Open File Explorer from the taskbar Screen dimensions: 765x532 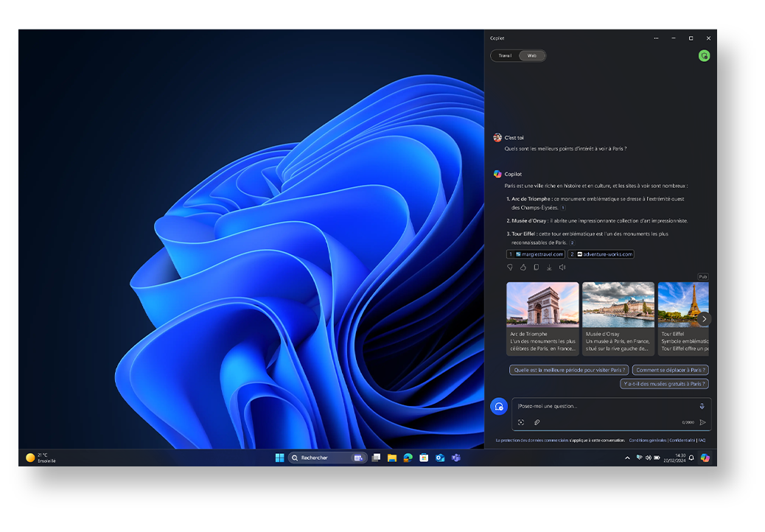pyautogui.click(x=392, y=458)
